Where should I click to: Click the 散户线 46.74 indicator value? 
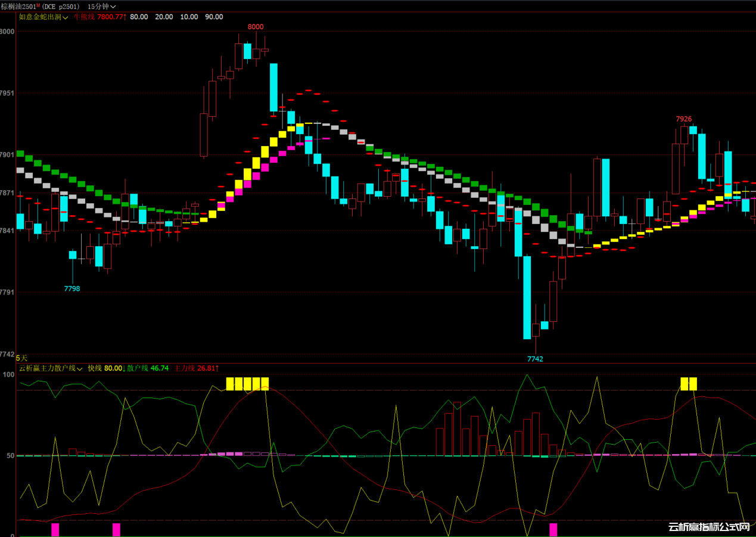(148, 368)
